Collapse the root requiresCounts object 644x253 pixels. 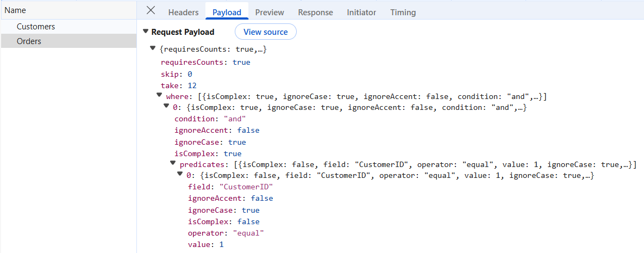[x=153, y=48]
